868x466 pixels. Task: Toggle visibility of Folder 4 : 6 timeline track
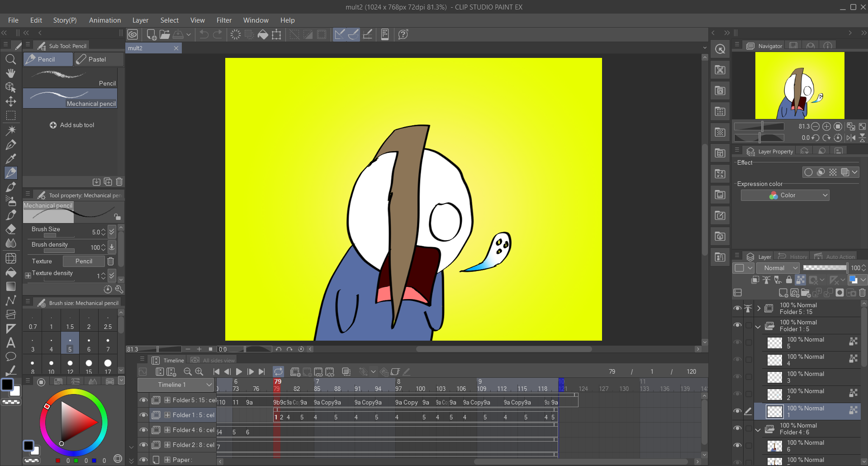(x=143, y=430)
